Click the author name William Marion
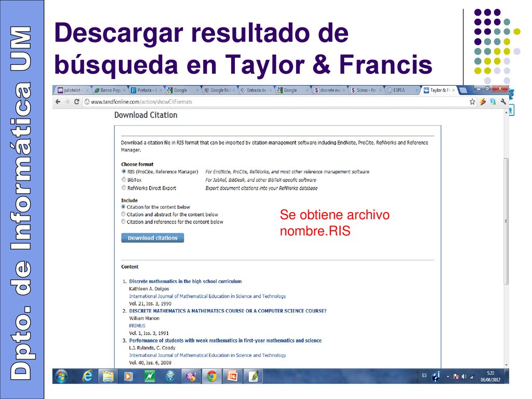 (x=144, y=318)
